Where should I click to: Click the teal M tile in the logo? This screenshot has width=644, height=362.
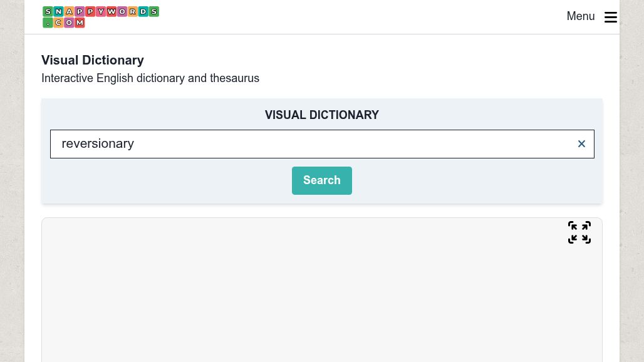point(80,23)
